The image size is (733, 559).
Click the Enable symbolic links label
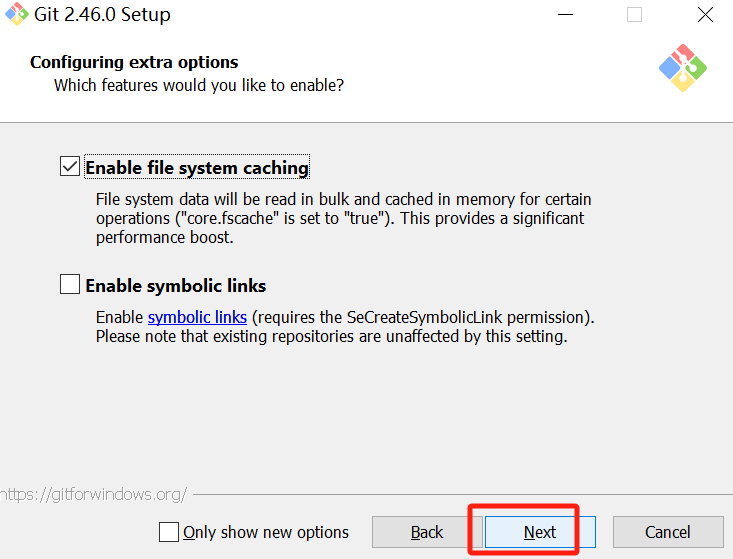click(176, 286)
